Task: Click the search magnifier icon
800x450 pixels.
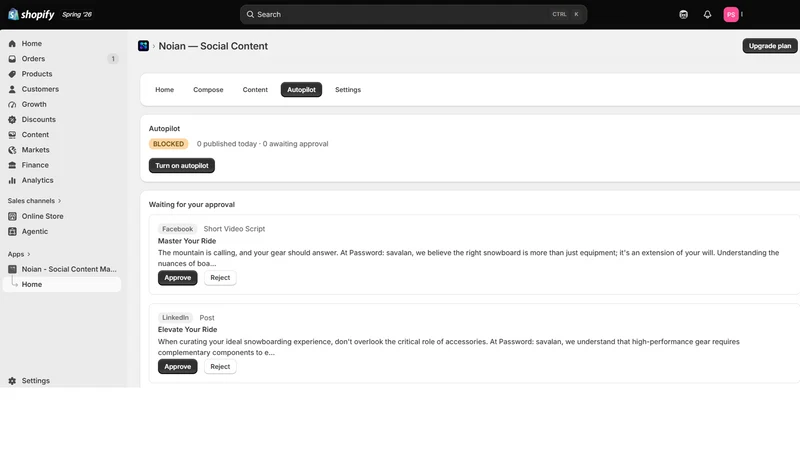Action: 250,14
